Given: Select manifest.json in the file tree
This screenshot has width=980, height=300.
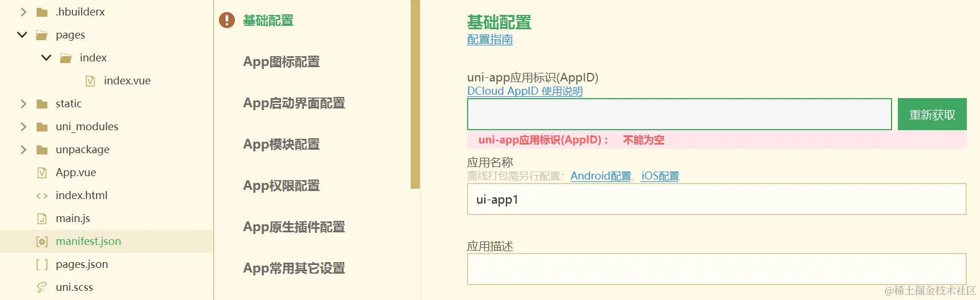Looking at the screenshot, I should pos(88,241).
